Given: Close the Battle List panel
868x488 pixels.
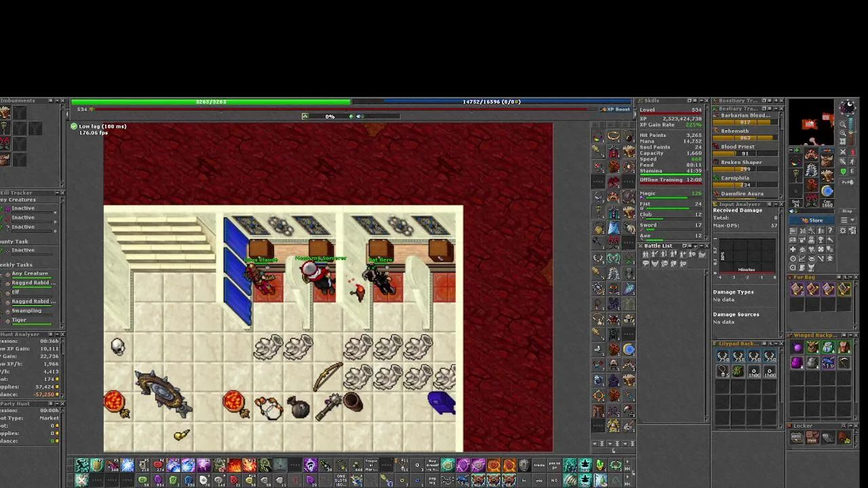Looking at the screenshot, I should pyautogui.click(x=707, y=246).
